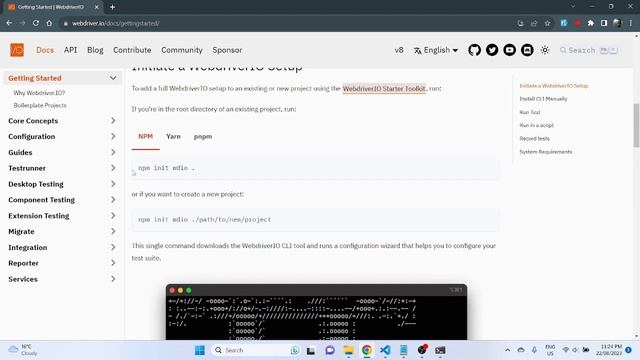Jump to System Requirements section
Screen dimensions: 640x360
546,152
